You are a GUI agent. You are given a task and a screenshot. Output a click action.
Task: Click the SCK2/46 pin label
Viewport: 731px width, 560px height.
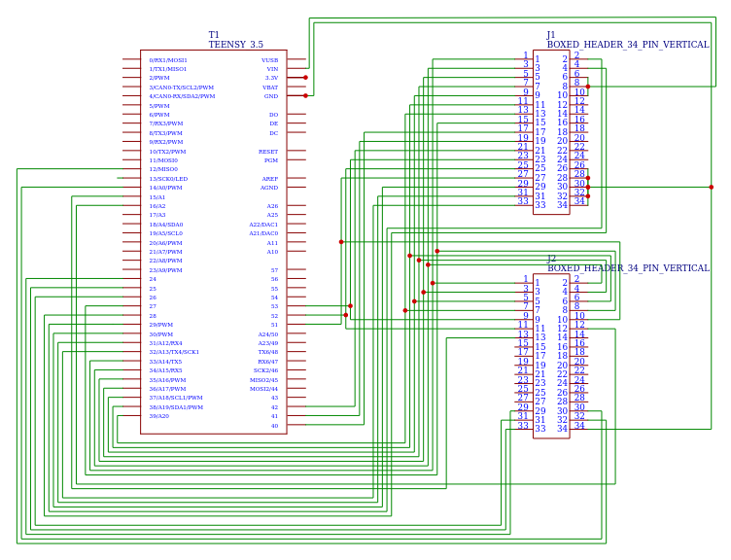265,370
